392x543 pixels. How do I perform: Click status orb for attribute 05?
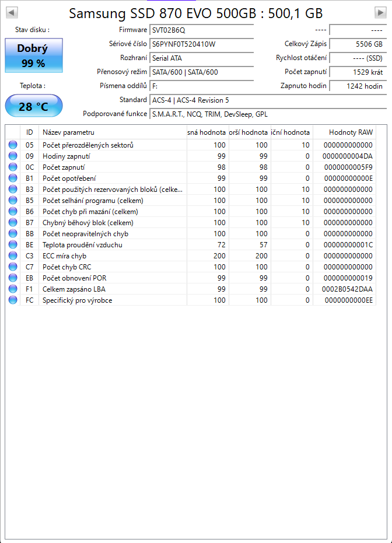click(13, 145)
